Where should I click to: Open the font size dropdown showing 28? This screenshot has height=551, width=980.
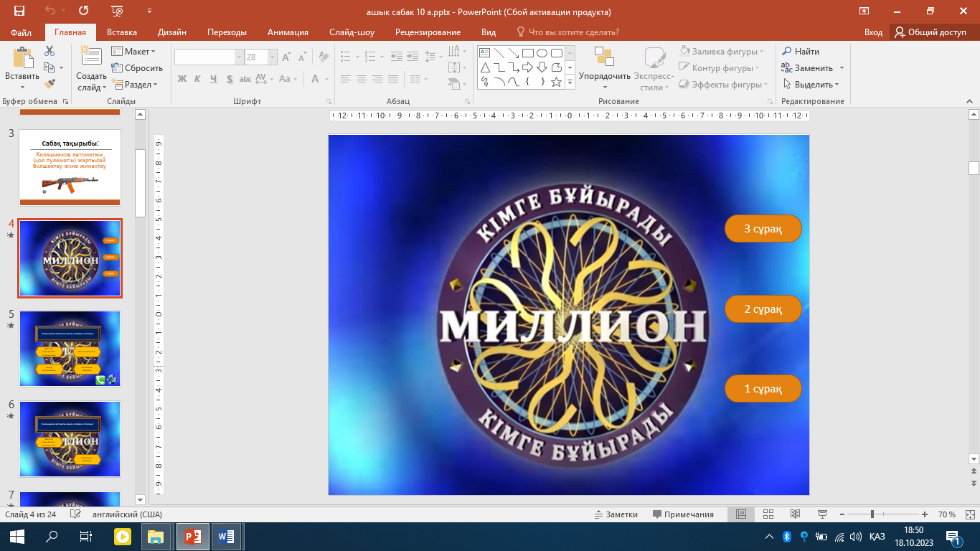pyautogui.click(x=272, y=57)
